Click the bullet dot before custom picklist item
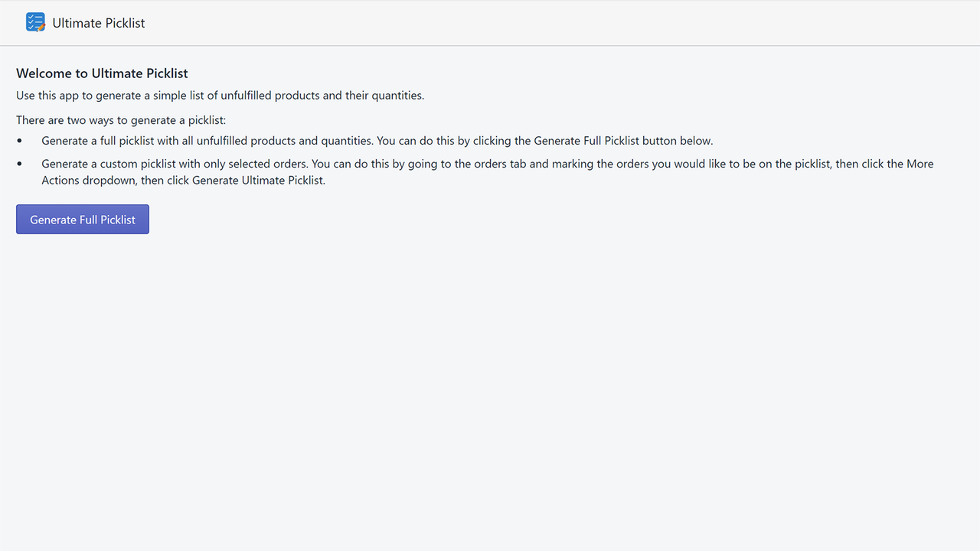The height and width of the screenshot is (551, 980). pyautogui.click(x=20, y=164)
